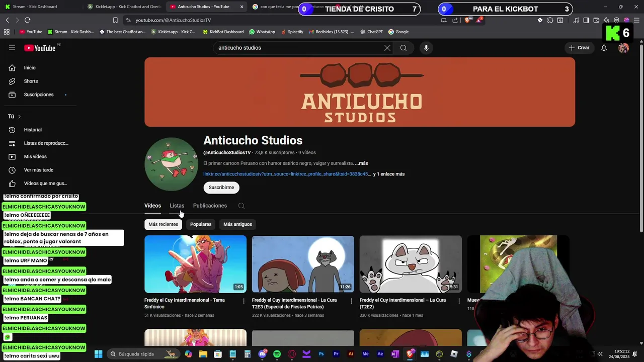Open OneNote from the taskbar
Viewport: 644px width, 362px height.
(395, 354)
